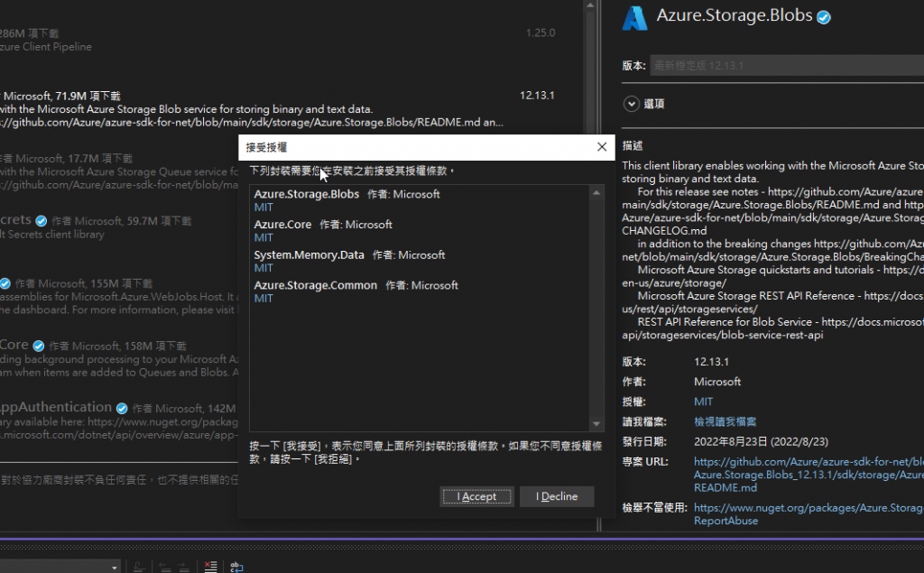This screenshot has height=573, width=924.
Task: Click the package list scroll-up arrow
Action: coord(590,5)
